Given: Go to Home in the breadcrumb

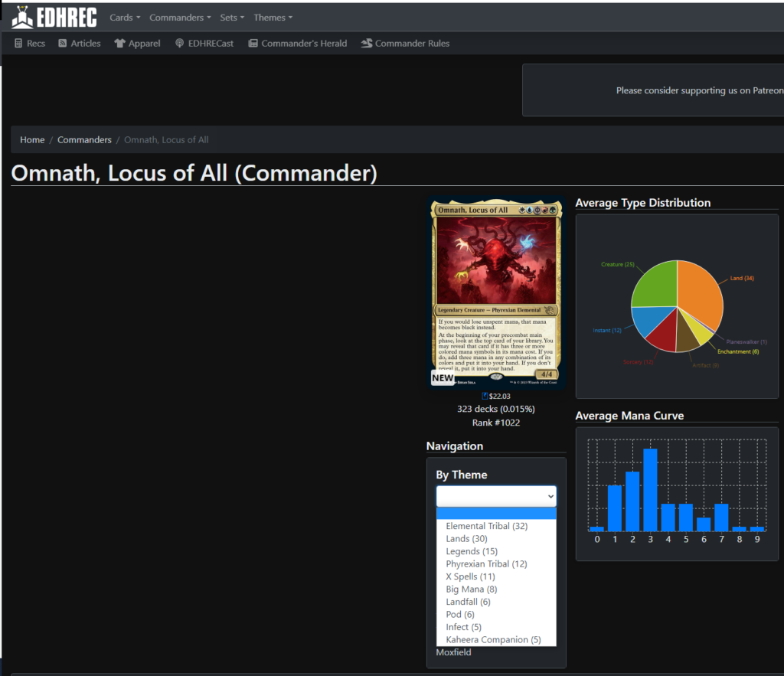Looking at the screenshot, I should click(32, 140).
